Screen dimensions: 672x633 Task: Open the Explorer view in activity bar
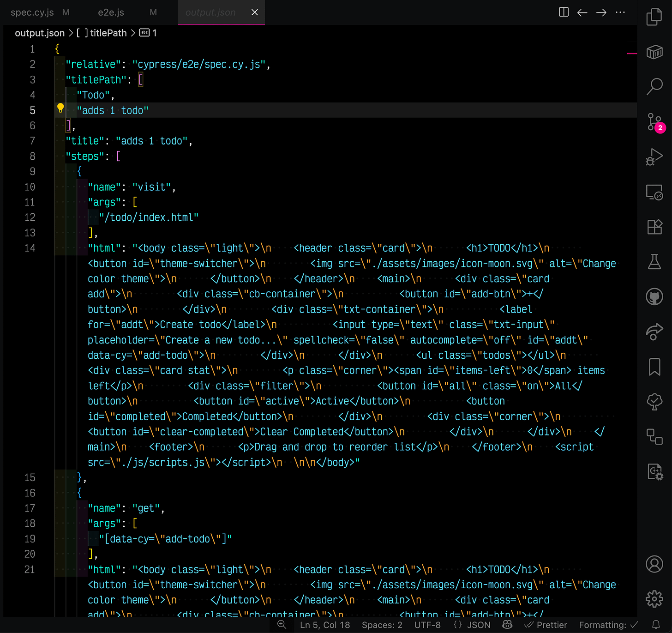[x=654, y=17]
